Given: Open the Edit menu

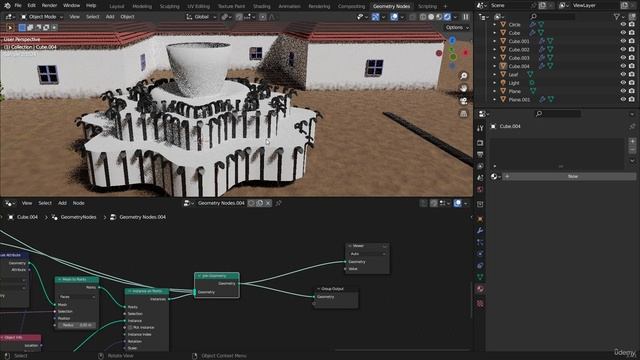Looking at the screenshot, I should tap(31, 6).
